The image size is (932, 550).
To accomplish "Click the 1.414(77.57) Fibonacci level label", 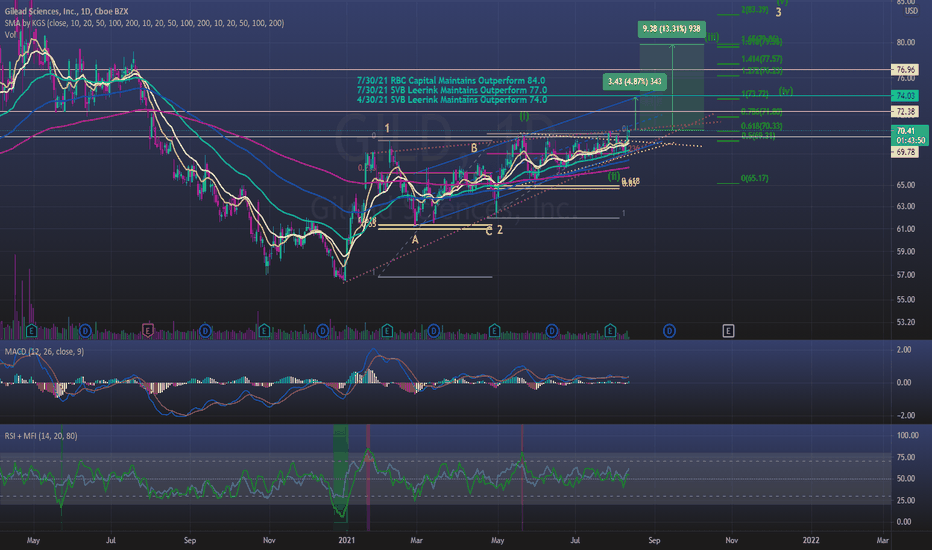I will click(761, 59).
